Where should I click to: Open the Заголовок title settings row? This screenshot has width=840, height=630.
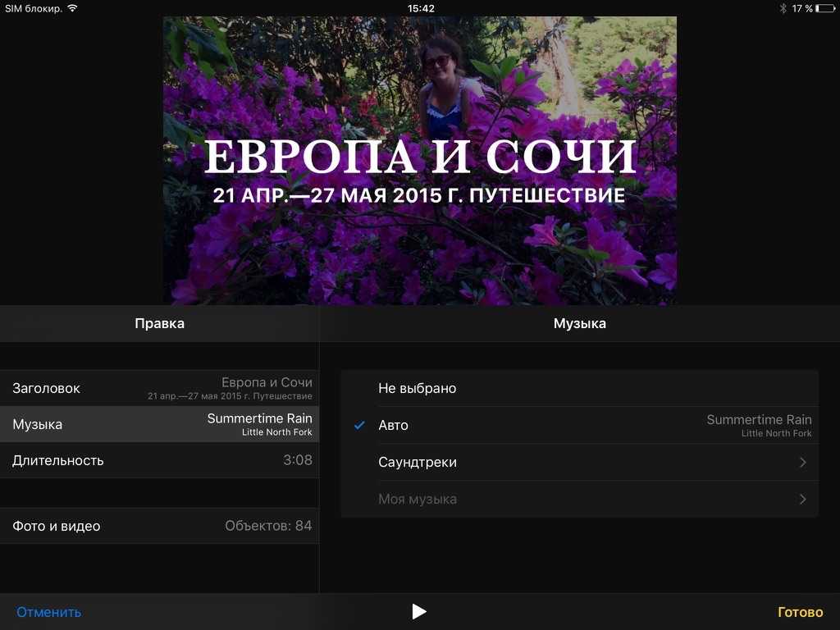(159, 388)
